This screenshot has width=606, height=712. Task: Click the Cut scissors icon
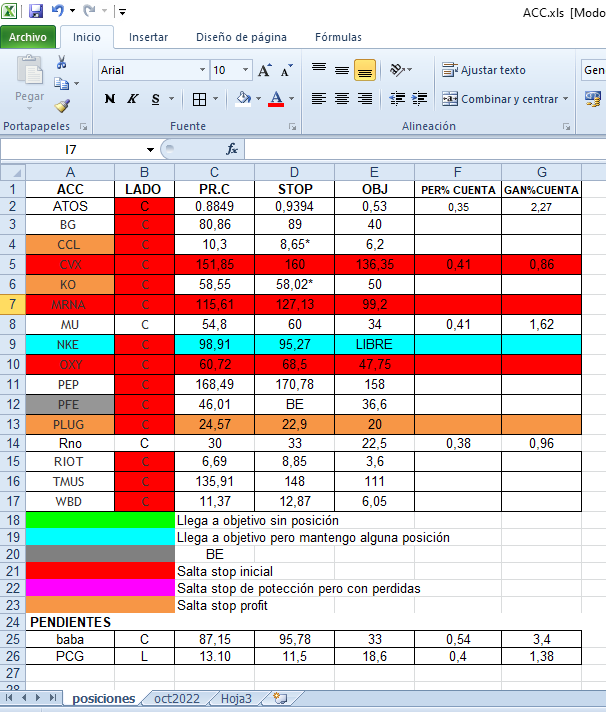(x=61, y=62)
